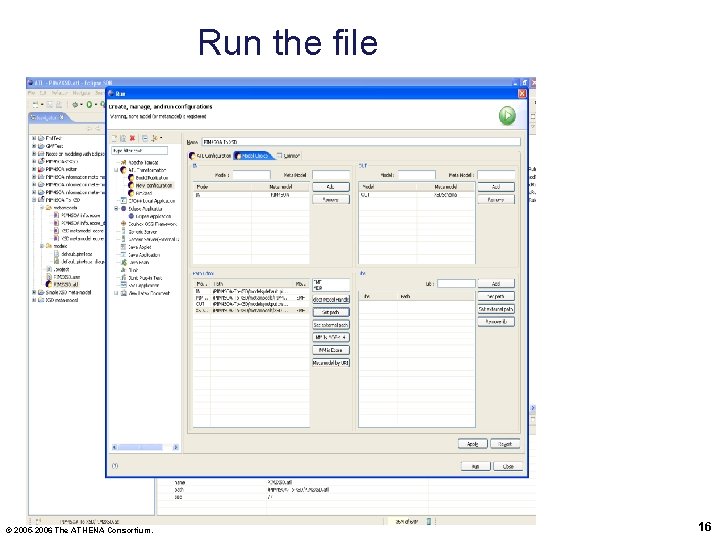This screenshot has height=540, width=720.
Task: Click Remove lib button in Libs section
Action: click(496, 321)
